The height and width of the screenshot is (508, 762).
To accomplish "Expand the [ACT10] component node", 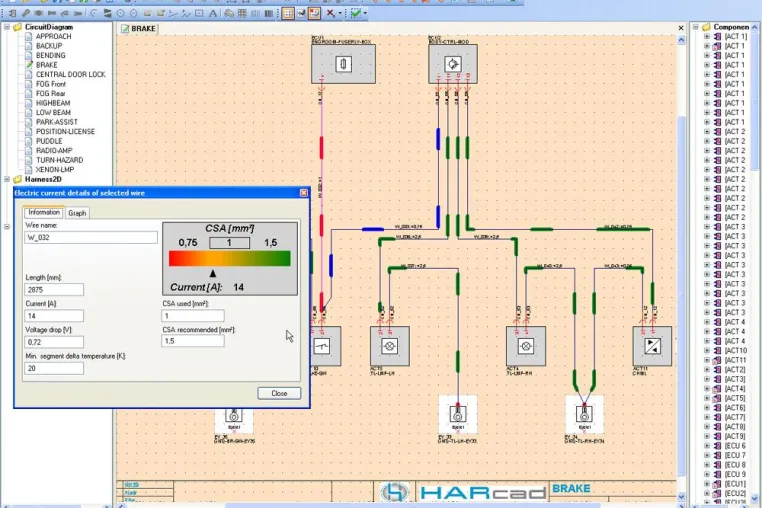I will tap(707, 350).
